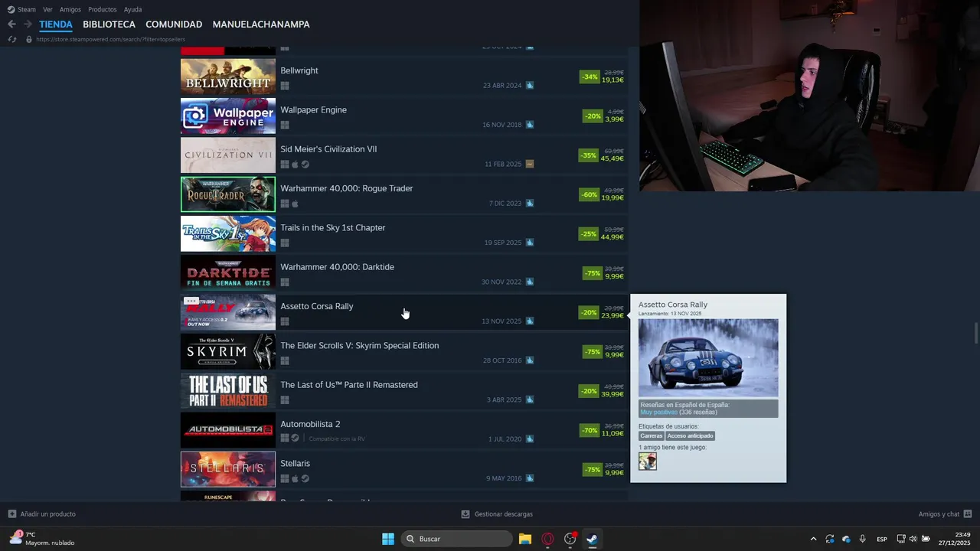Open the Rogue Trader capsule image

(x=228, y=194)
